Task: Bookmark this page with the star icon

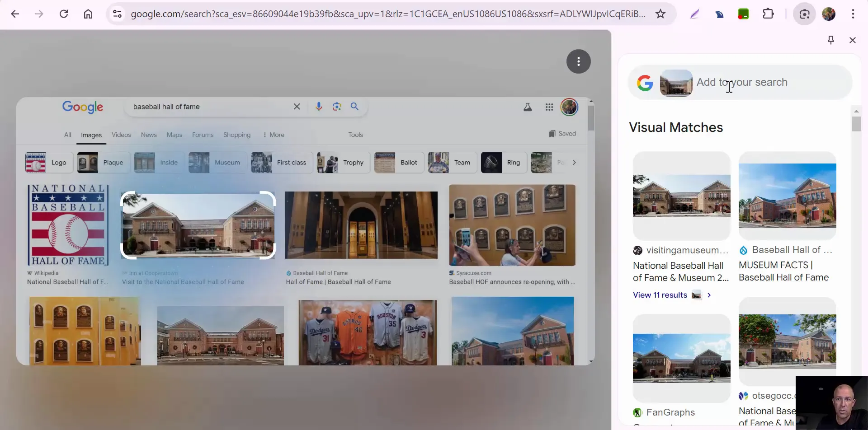Action: coord(660,14)
